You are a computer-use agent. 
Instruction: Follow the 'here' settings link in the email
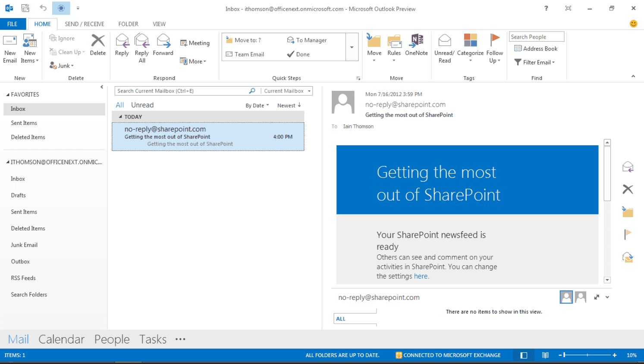tap(421, 277)
